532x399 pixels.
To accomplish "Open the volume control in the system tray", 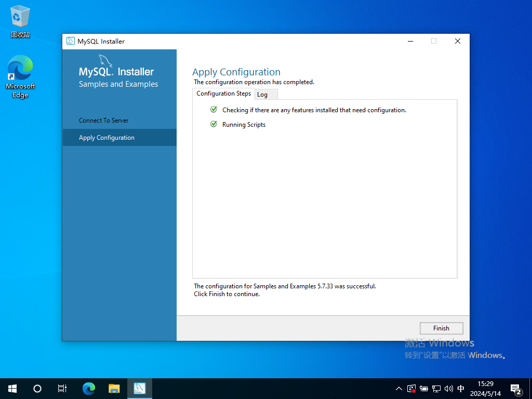I will pos(448,389).
